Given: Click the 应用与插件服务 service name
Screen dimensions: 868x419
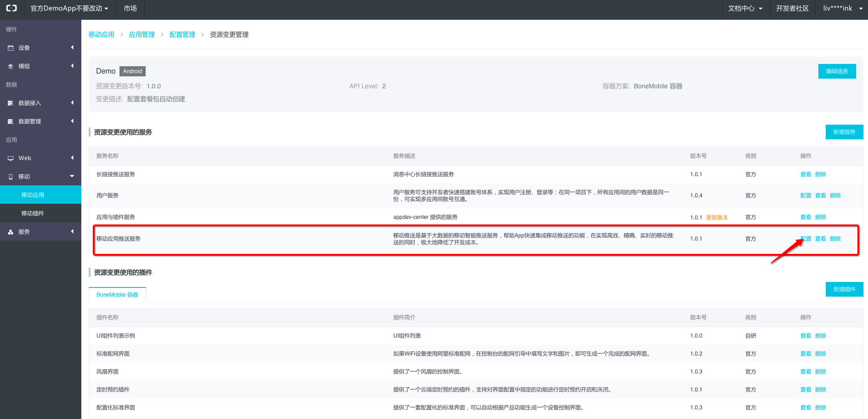Looking at the screenshot, I should (116, 217).
